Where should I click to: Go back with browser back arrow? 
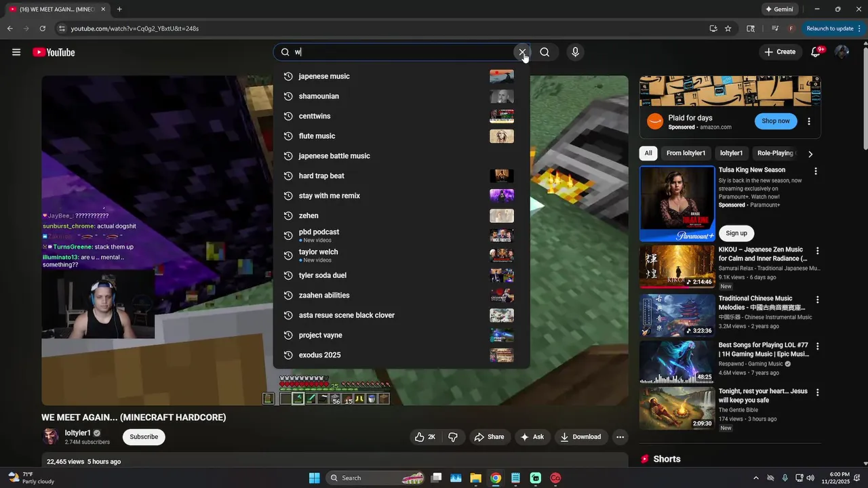pos(9,28)
